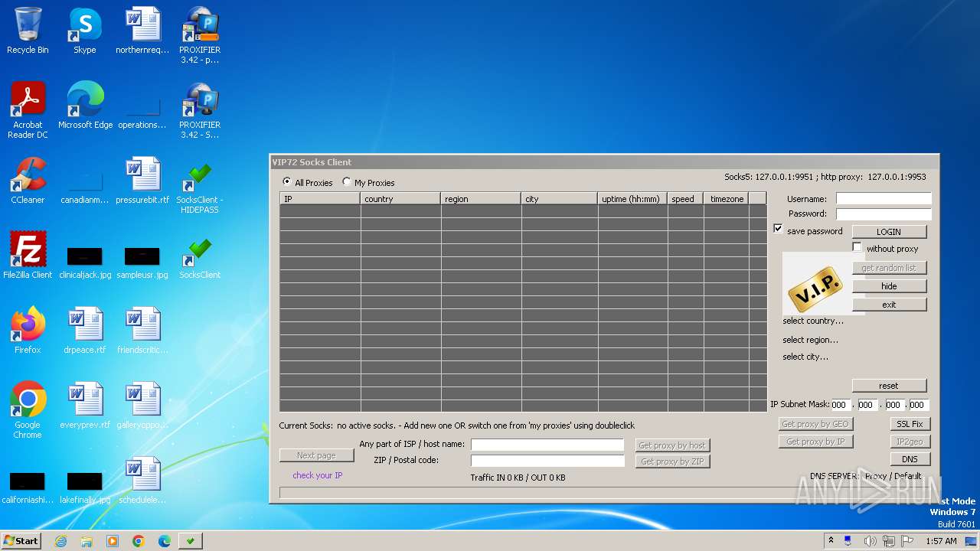Open the schedulele Word document
980x551 pixels.
[142, 481]
